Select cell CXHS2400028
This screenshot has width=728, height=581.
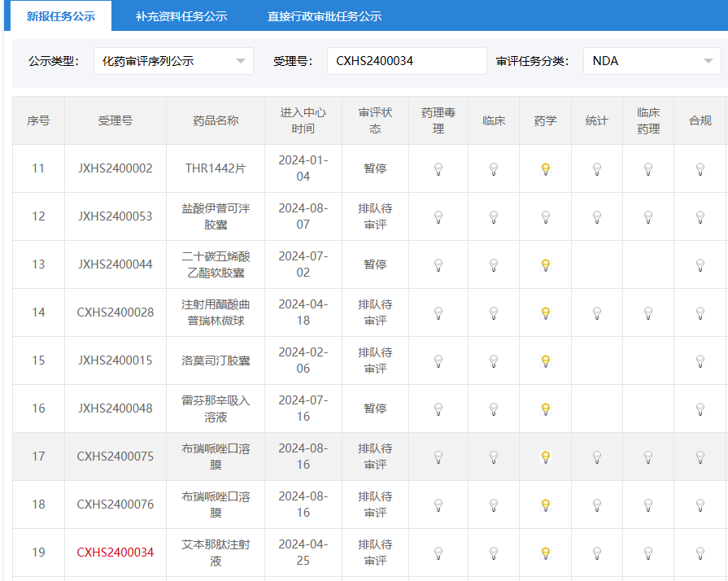click(x=116, y=312)
